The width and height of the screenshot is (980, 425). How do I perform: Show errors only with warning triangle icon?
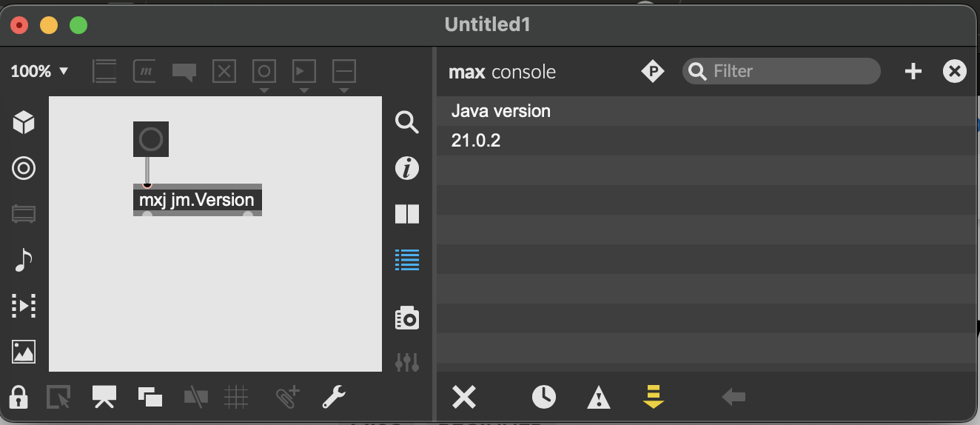click(598, 398)
